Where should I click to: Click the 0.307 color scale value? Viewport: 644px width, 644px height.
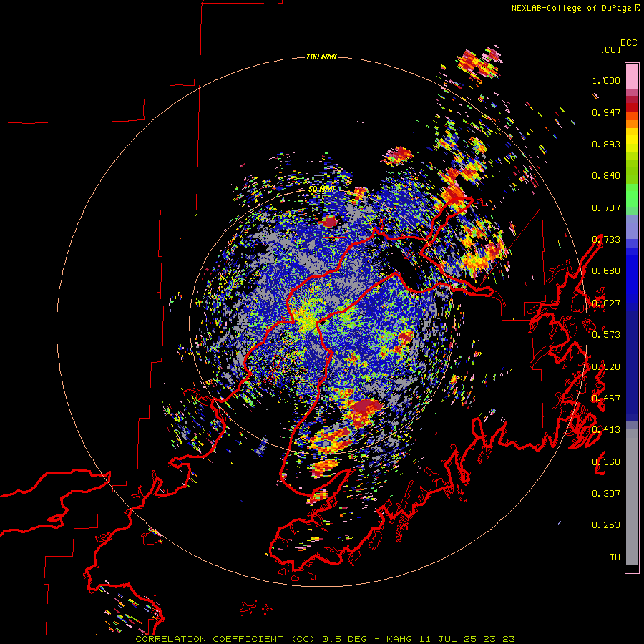[x=606, y=493]
